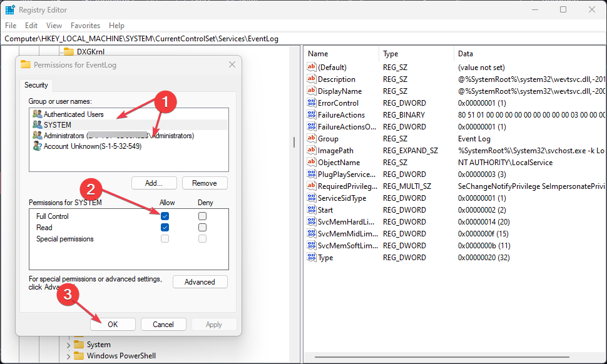Click the Group string value icon

tap(311, 138)
